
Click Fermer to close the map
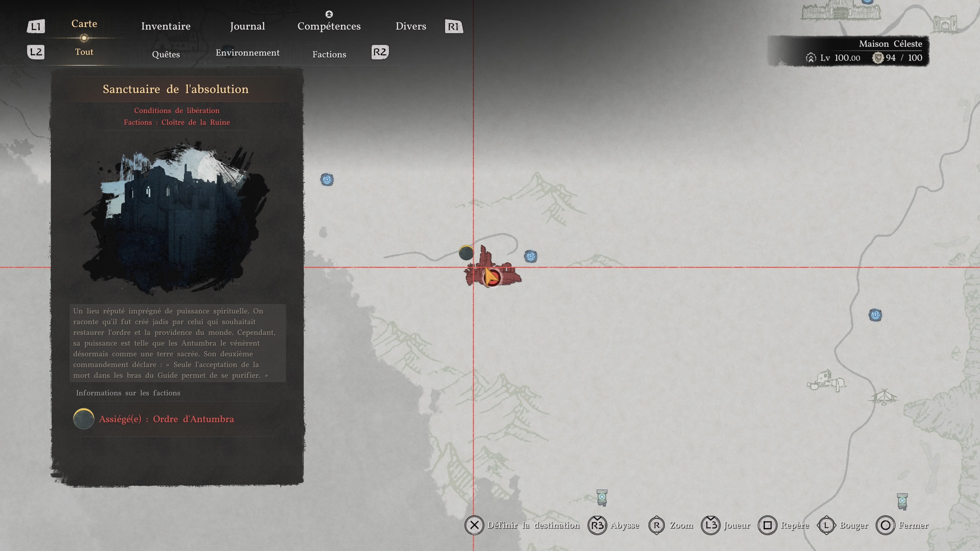[913, 525]
